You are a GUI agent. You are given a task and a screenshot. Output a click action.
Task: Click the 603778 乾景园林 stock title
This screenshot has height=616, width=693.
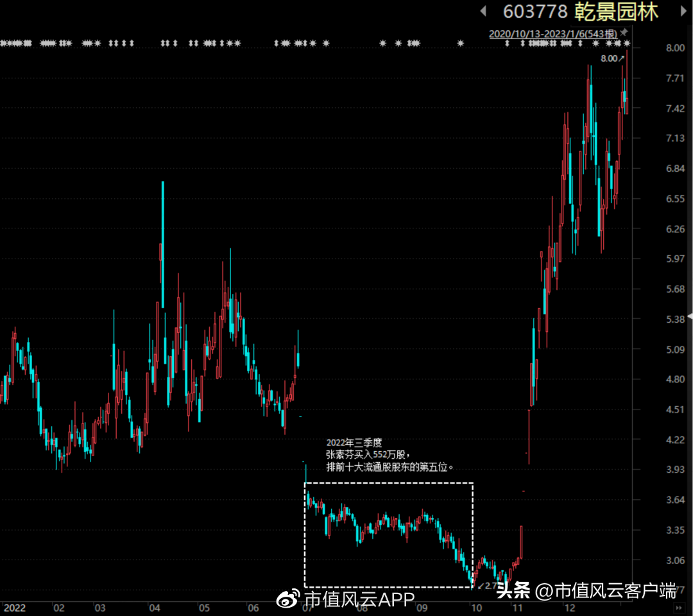click(581, 12)
